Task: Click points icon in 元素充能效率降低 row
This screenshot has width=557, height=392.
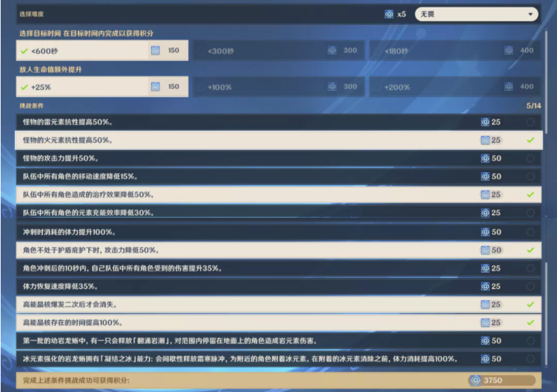Action: click(x=485, y=212)
